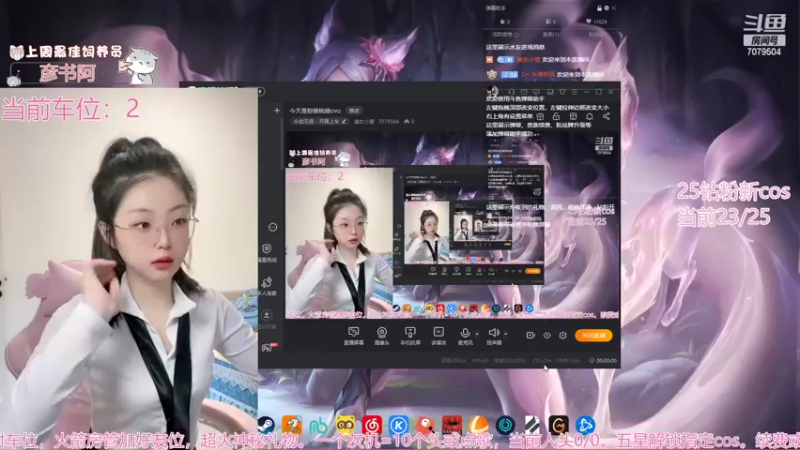The image size is (800, 450).
Task: Switch to the 贵宾(1) tab in danmaku helper
Action: (551, 35)
